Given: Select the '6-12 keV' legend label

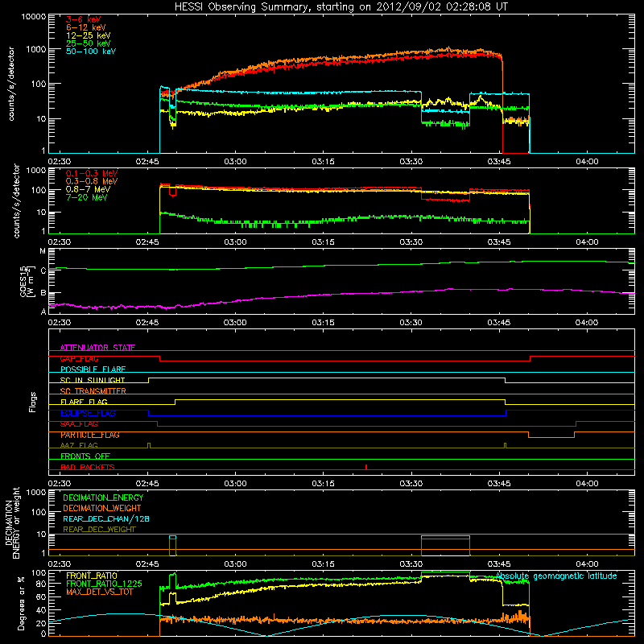Looking at the screenshot, I should tap(86, 27).
